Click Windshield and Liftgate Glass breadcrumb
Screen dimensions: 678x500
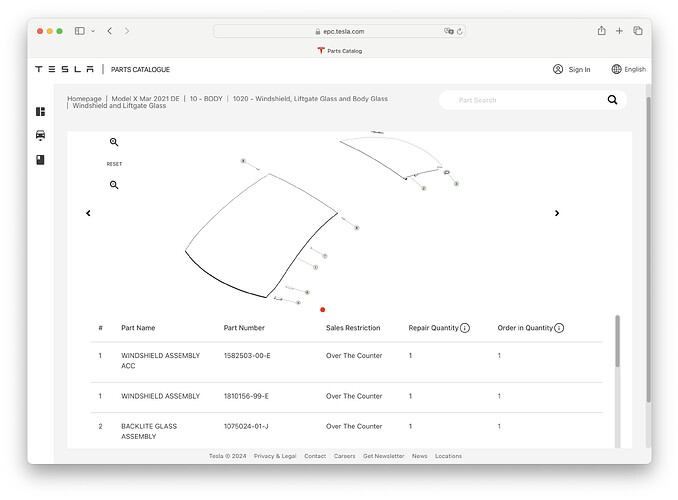coord(119,106)
